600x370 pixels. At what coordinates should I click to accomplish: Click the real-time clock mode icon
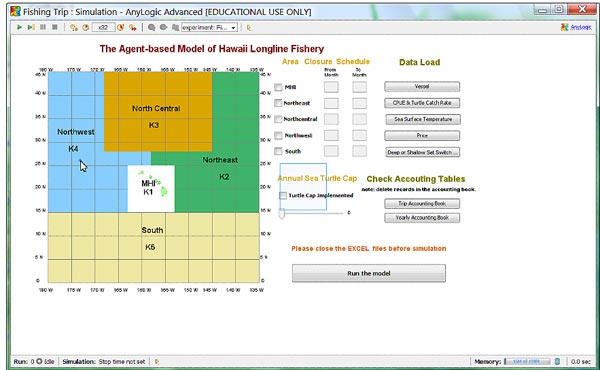coord(86,28)
